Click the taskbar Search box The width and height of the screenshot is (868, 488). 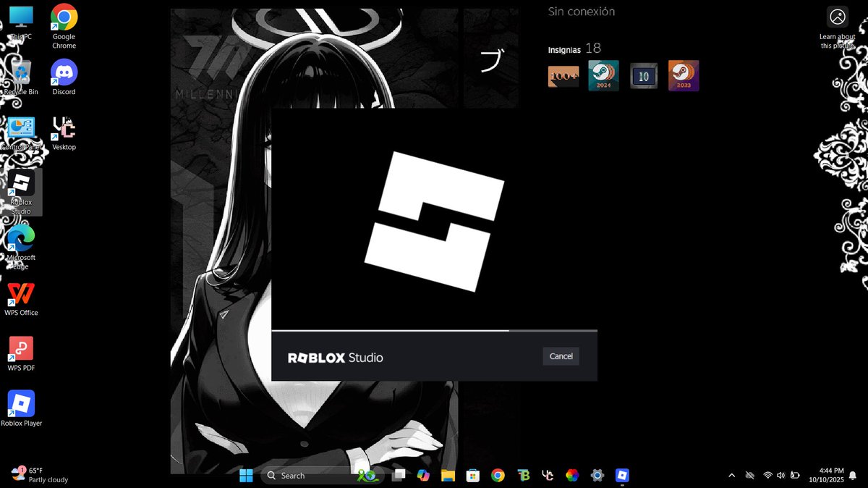(321, 476)
